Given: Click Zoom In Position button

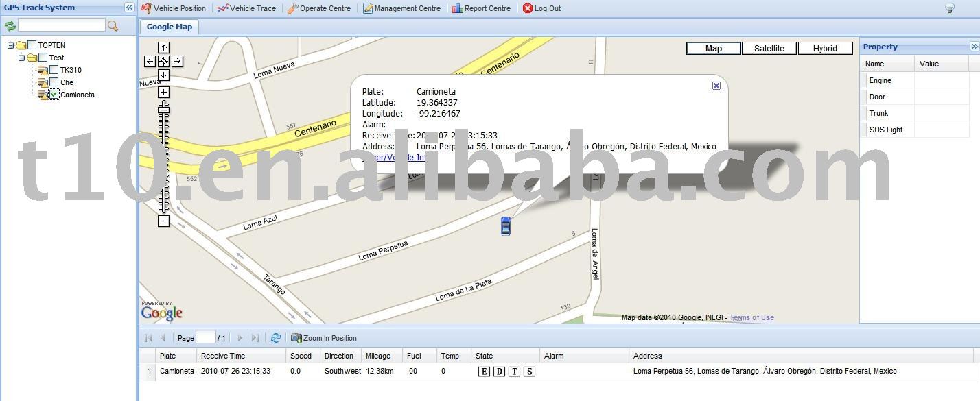Looking at the screenshot, I should coord(324,338).
